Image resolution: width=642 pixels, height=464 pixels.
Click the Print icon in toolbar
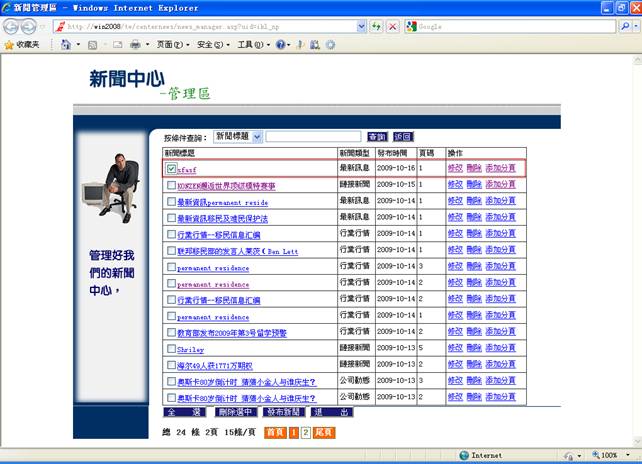[134, 45]
